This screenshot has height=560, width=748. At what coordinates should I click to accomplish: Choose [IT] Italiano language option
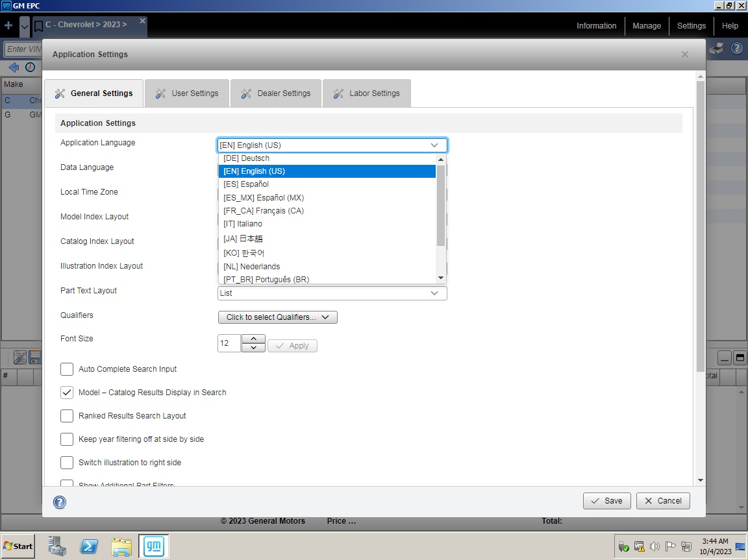(327, 223)
